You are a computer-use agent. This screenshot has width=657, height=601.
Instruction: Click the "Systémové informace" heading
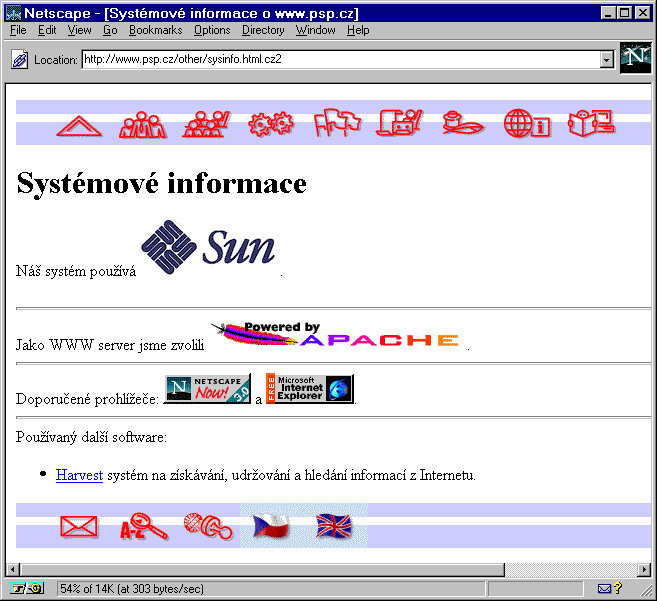162,184
